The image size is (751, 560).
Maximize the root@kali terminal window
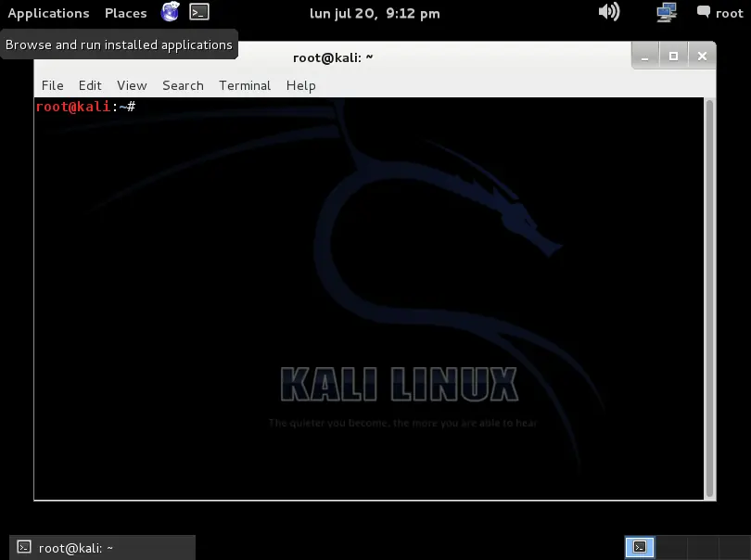673,56
